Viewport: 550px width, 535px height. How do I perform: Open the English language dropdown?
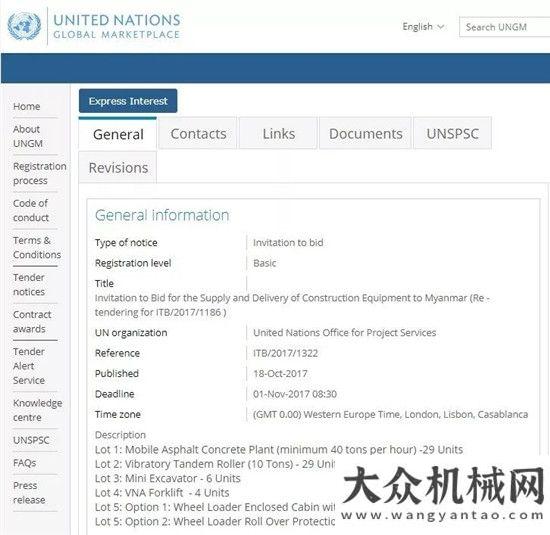coord(423,27)
